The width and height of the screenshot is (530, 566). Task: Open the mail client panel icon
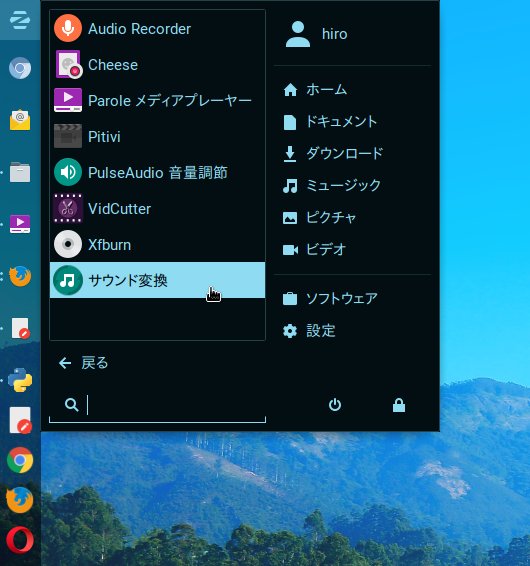(x=20, y=119)
